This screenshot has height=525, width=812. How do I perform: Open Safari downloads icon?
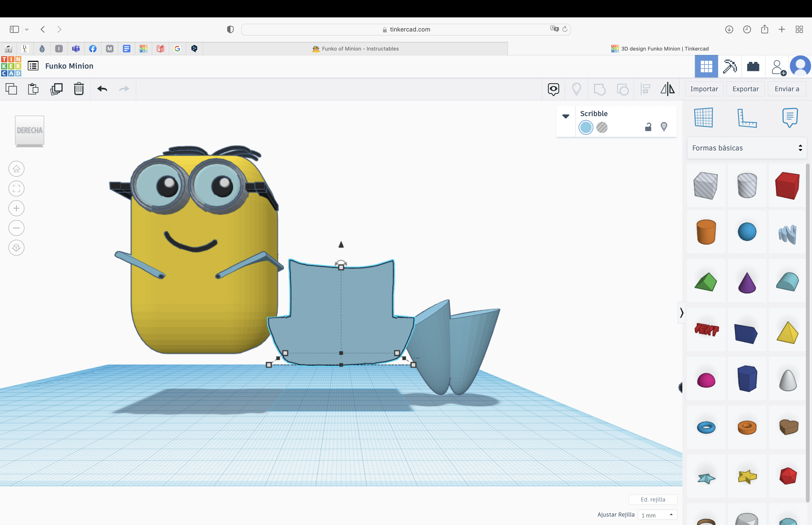click(x=729, y=29)
